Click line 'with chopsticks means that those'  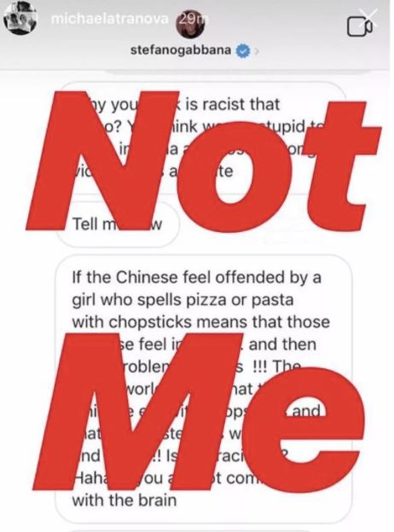(x=200, y=322)
